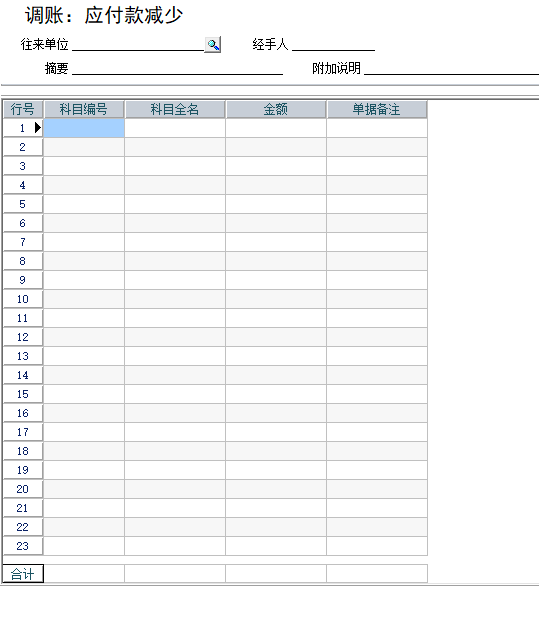Select row header number 23

22,546
